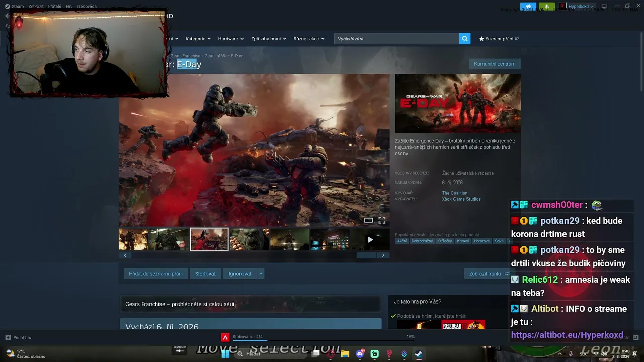Open the Hry menu
Viewport: 644px width, 362px height.
(x=69, y=7)
